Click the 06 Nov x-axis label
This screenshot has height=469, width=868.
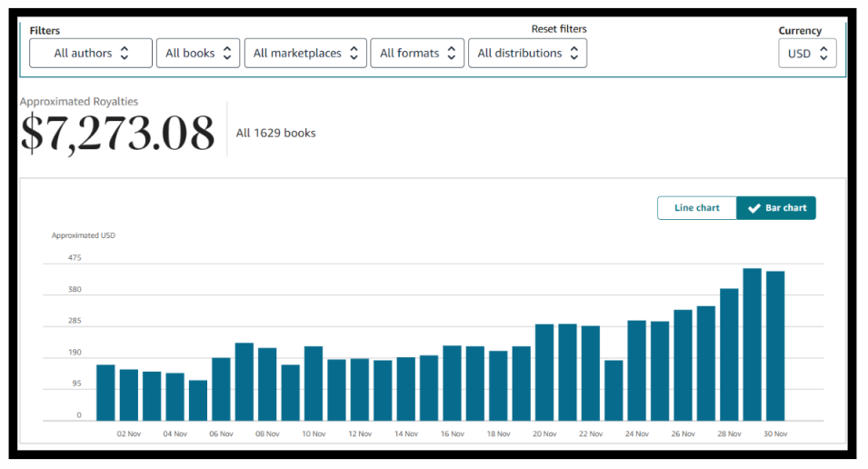pyautogui.click(x=222, y=434)
